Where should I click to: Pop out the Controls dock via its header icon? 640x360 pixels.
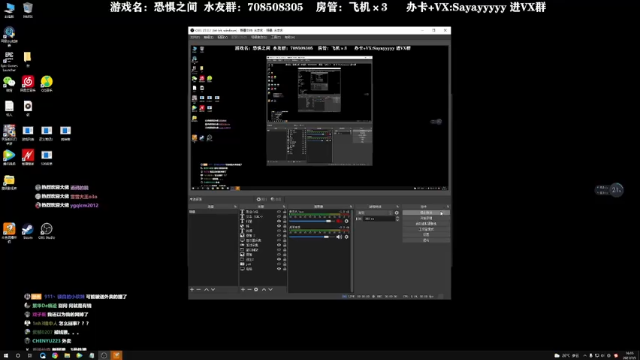tap(448, 207)
